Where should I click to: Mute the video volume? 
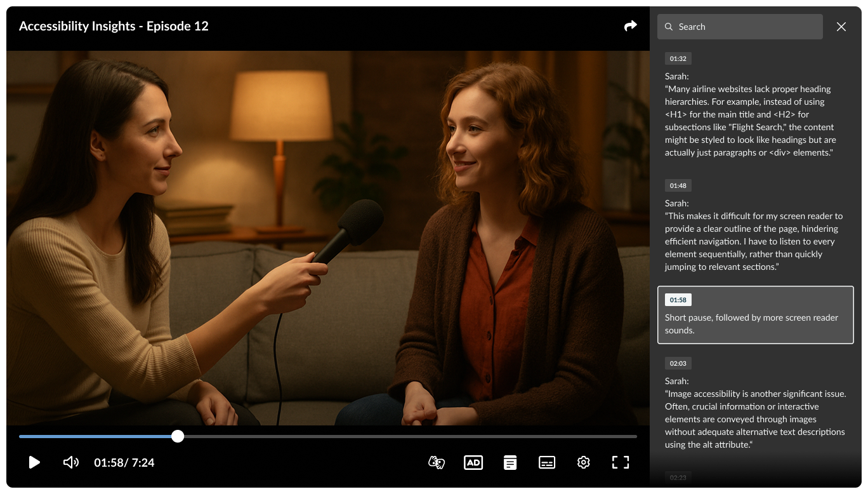pyautogui.click(x=71, y=462)
